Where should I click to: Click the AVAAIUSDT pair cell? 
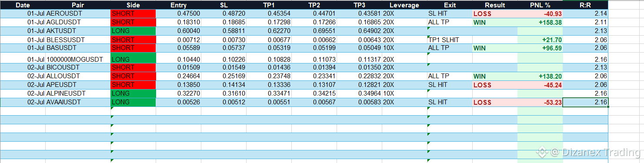(x=78, y=102)
